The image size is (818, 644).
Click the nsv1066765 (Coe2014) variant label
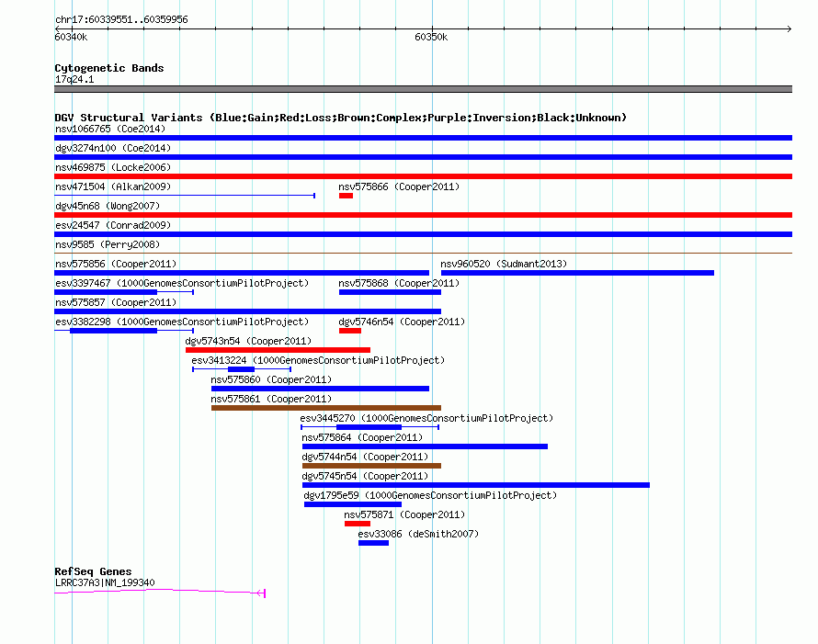[x=110, y=129]
